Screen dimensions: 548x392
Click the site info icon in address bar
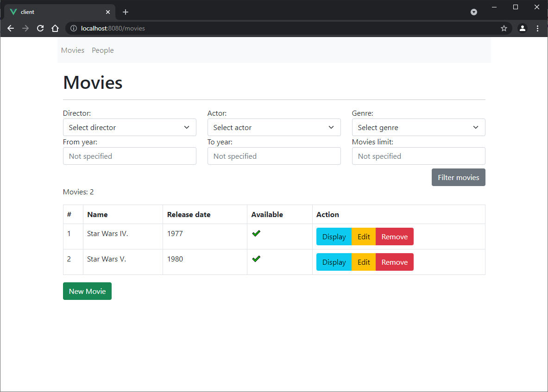pyautogui.click(x=74, y=28)
